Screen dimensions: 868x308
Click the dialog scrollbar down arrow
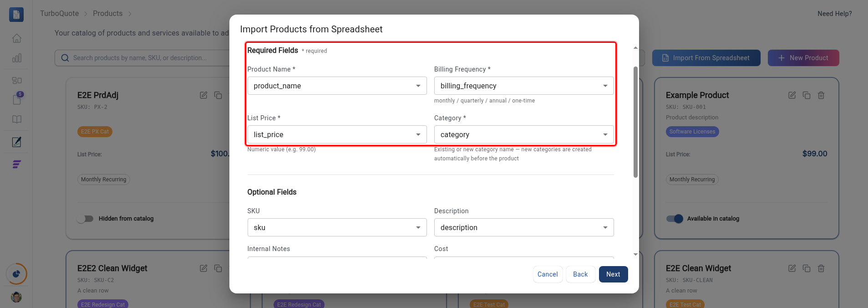[x=635, y=255]
